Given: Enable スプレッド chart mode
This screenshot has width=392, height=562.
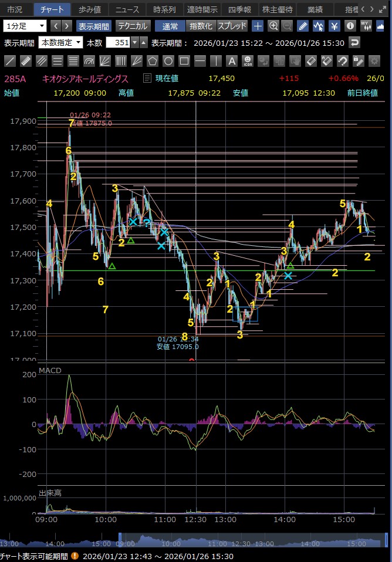Looking at the screenshot, I should 232,26.
